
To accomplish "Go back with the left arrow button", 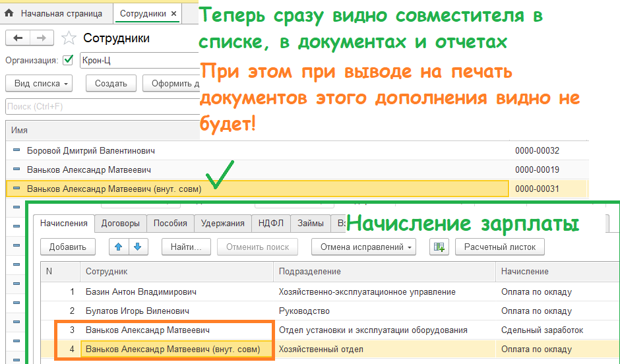I will (x=18, y=38).
